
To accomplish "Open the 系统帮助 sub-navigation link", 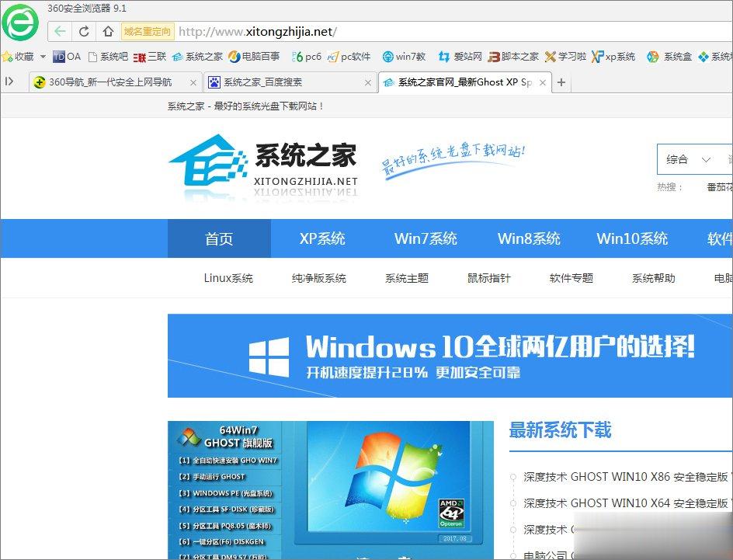I will click(654, 278).
